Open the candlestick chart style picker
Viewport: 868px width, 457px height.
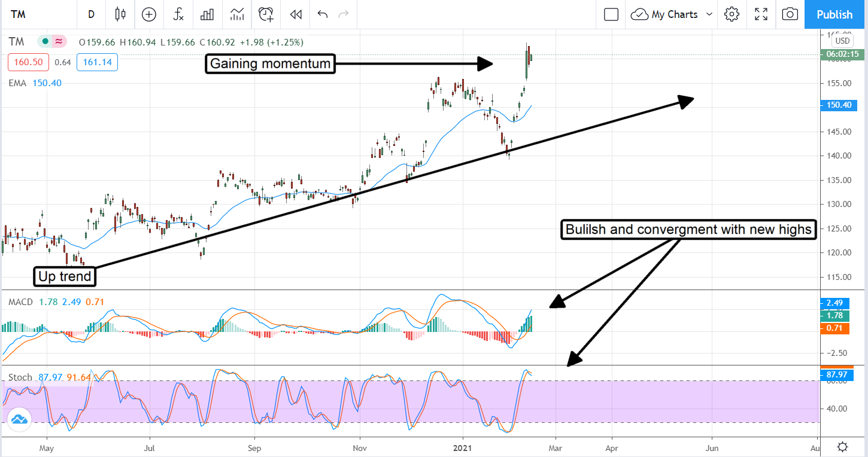click(x=120, y=14)
